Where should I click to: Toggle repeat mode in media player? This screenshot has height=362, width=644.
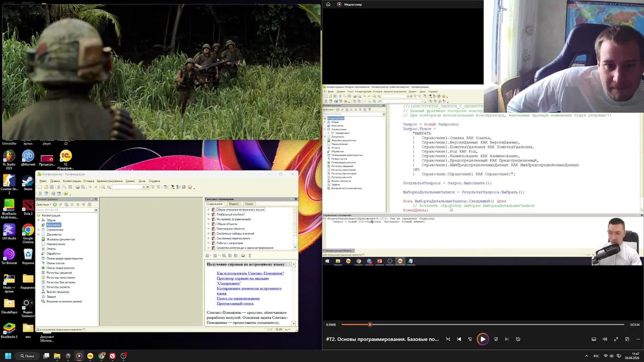518,339
